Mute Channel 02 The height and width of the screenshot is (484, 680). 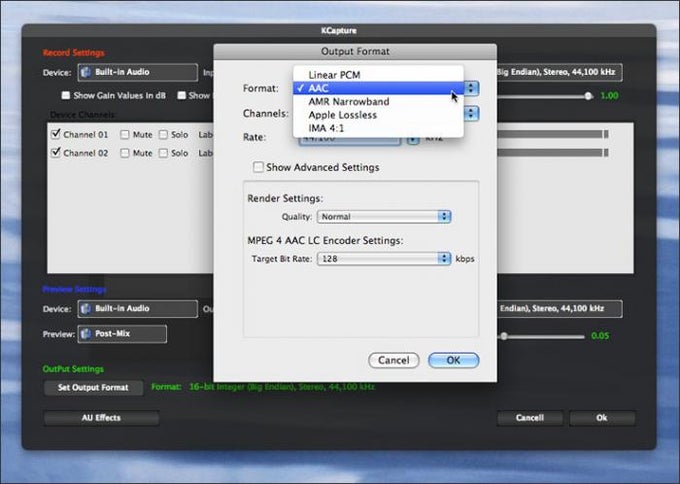[125, 153]
